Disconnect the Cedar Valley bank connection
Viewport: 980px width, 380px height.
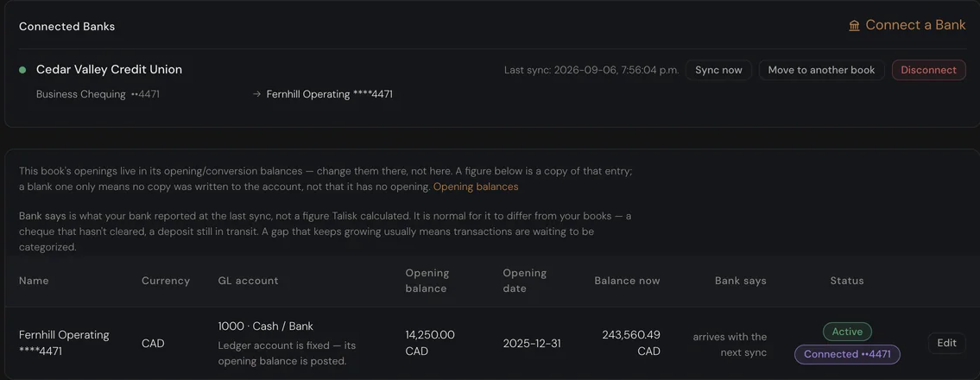[x=928, y=70]
